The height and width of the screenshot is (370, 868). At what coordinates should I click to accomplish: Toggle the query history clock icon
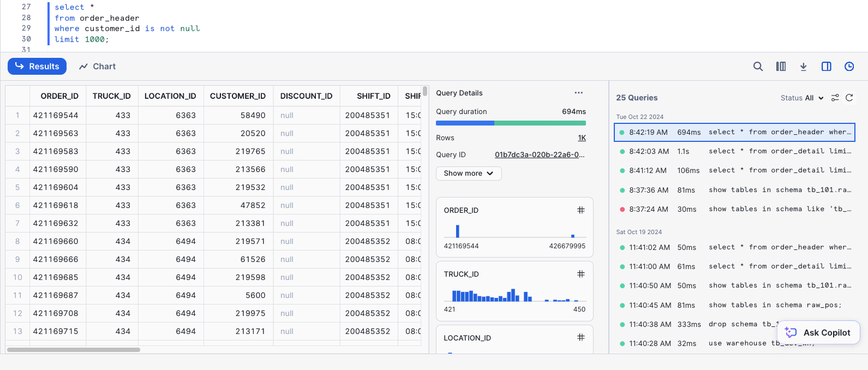(x=849, y=67)
